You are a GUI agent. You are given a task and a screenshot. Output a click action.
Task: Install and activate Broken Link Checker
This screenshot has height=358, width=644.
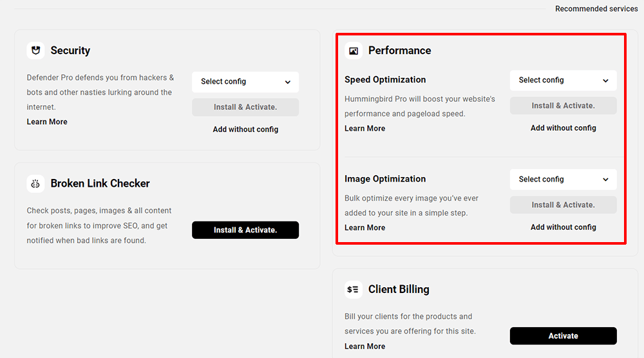tap(245, 230)
